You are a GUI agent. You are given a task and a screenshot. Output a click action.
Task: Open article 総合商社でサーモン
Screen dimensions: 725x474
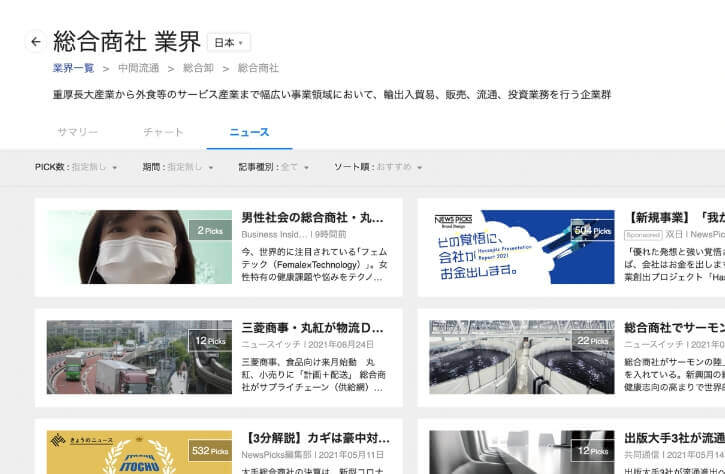click(x=675, y=328)
